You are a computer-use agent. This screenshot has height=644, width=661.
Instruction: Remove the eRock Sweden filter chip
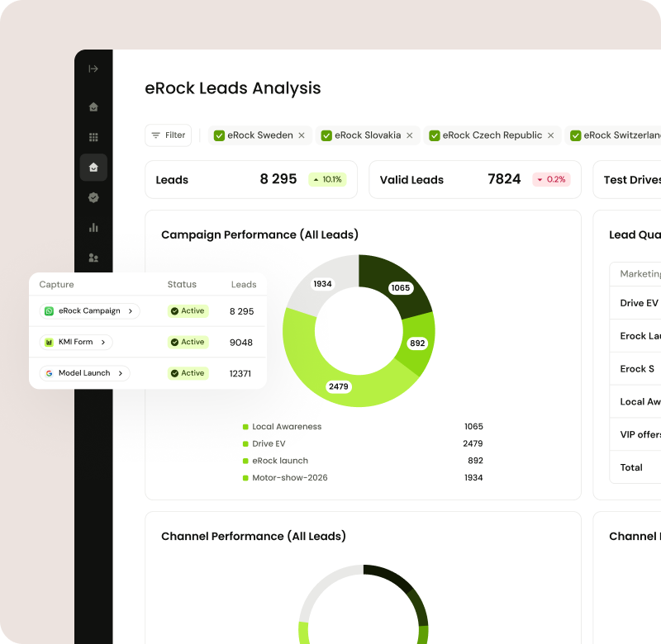[x=302, y=135]
